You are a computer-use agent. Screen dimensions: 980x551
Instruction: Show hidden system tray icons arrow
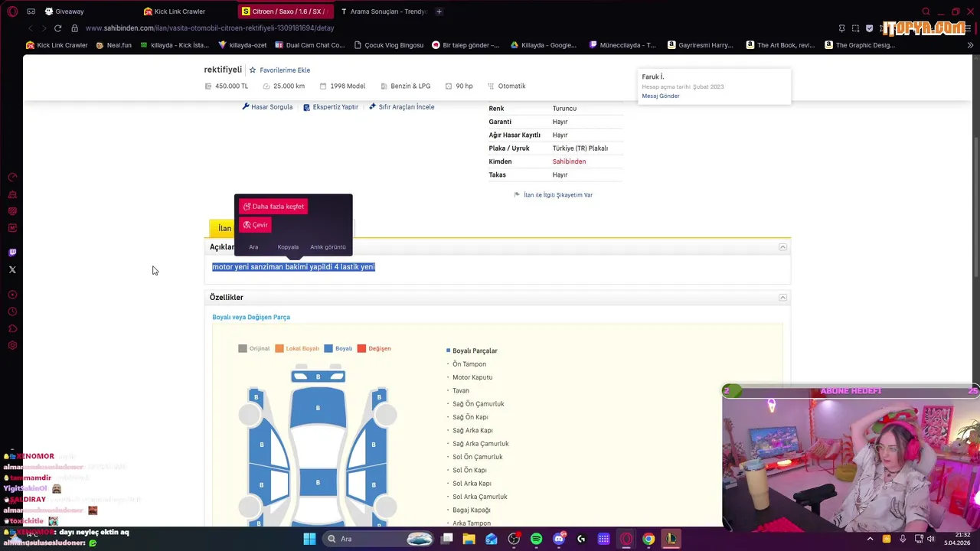coord(870,539)
